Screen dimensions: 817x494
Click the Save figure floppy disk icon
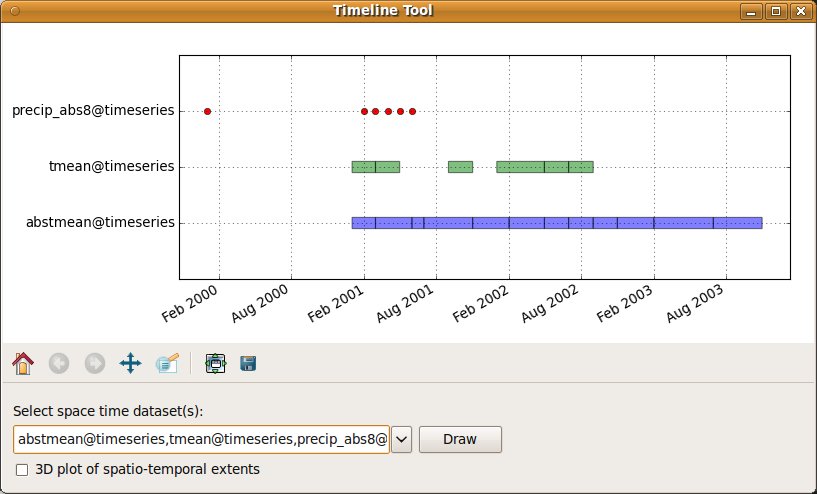[247, 363]
